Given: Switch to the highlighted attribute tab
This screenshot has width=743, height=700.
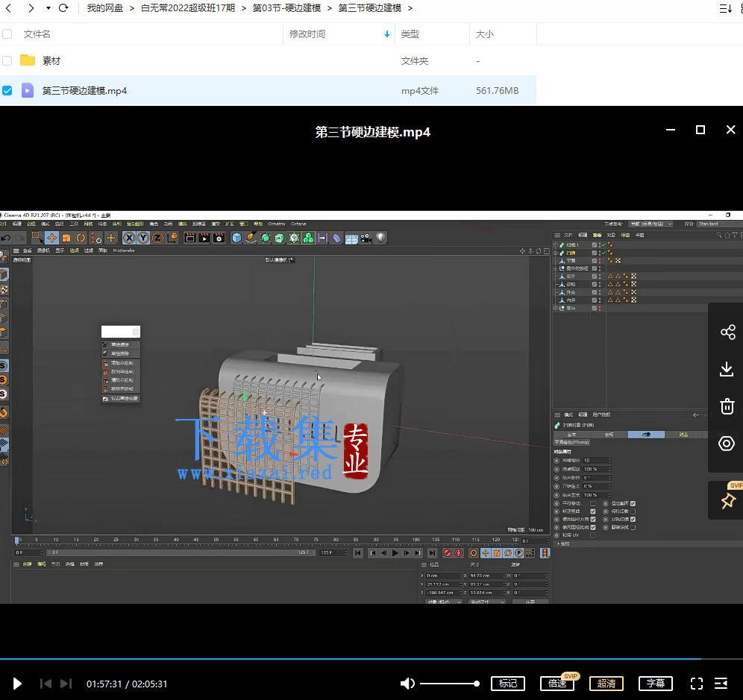Looking at the screenshot, I should coord(646,435).
